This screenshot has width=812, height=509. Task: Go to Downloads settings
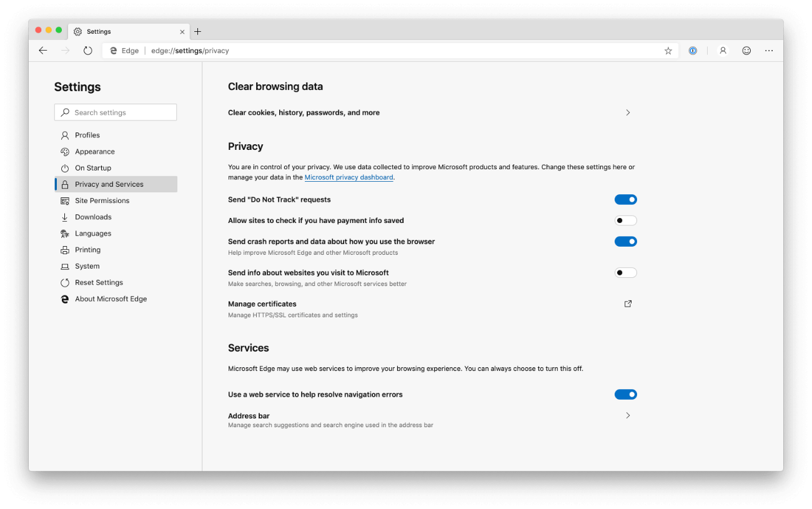coord(93,217)
